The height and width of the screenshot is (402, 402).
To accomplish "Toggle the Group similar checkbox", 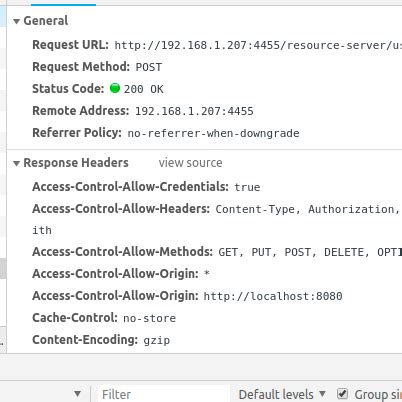I will [342, 394].
